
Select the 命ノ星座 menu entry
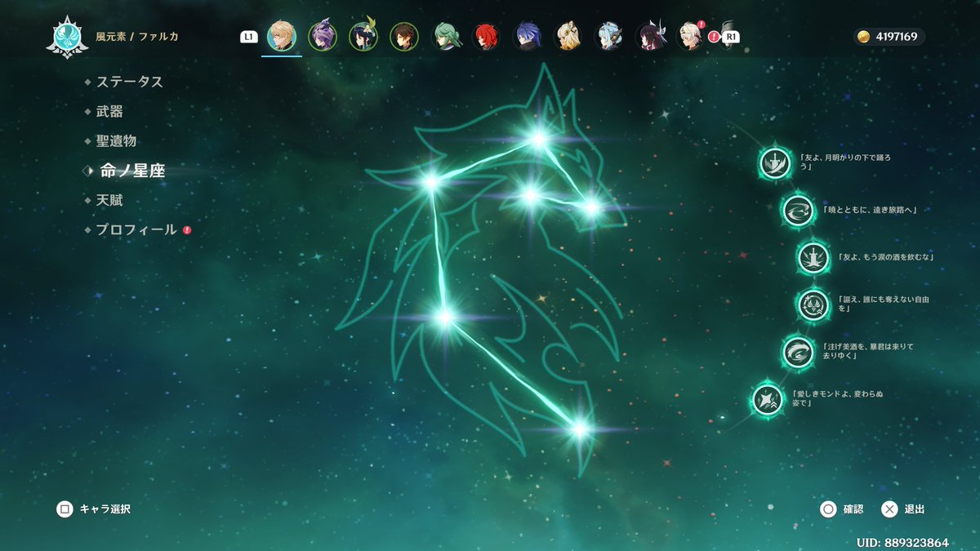pyautogui.click(x=131, y=171)
